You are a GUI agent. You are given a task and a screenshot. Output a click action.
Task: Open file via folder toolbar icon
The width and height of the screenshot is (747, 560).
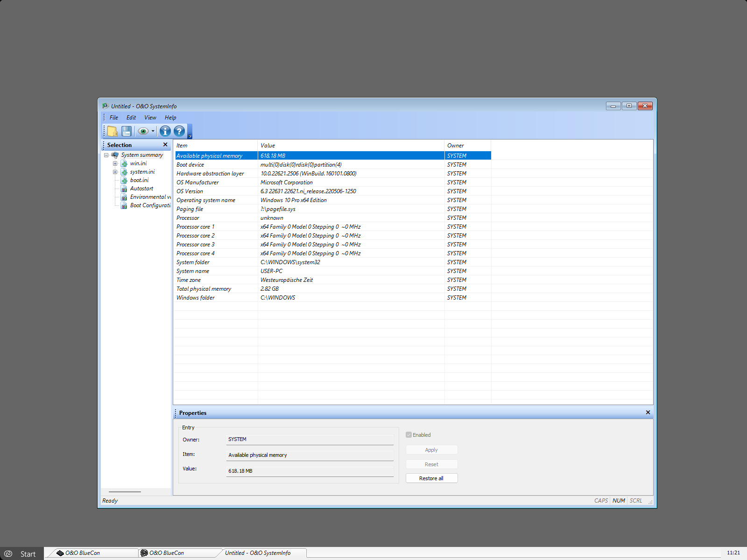113,131
